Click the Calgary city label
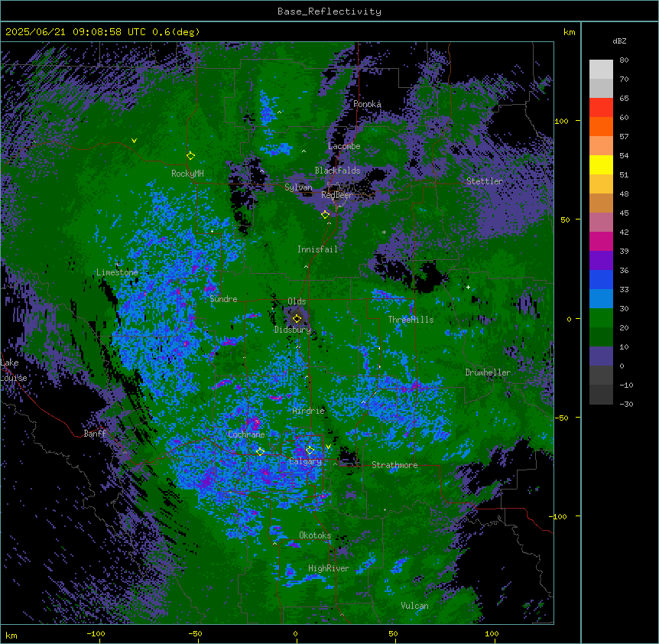 pos(305,461)
